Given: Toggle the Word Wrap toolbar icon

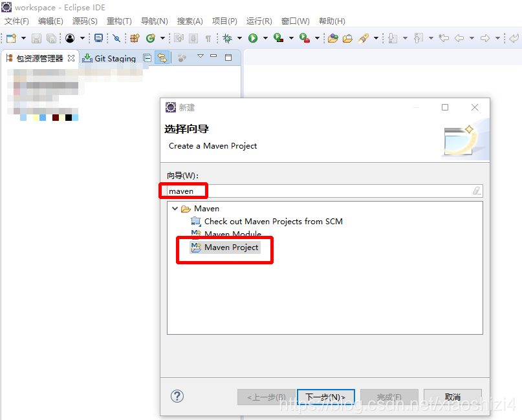Looking at the screenshot, I should click(x=179, y=38).
